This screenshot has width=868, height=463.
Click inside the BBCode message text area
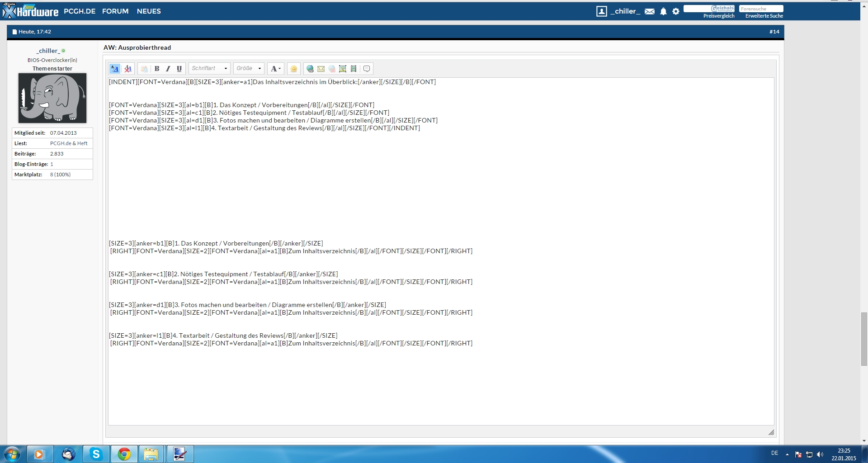pyautogui.click(x=441, y=251)
